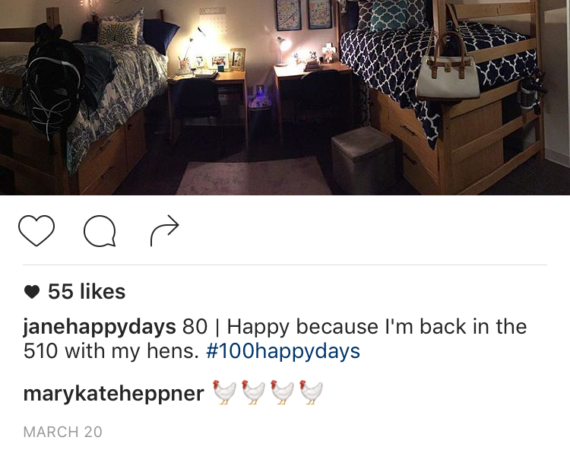Share post with arrow icon
Image resolution: width=570 pixels, height=450 pixels.
[165, 230]
